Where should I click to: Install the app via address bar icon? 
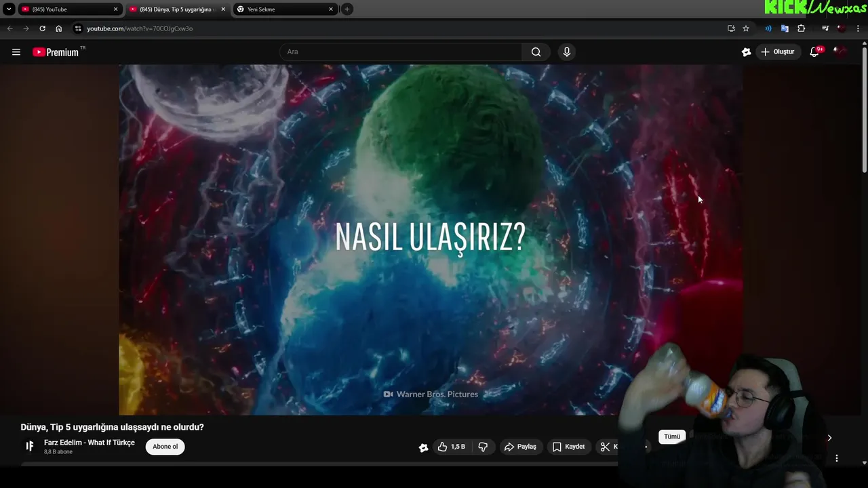pyautogui.click(x=731, y=28)
